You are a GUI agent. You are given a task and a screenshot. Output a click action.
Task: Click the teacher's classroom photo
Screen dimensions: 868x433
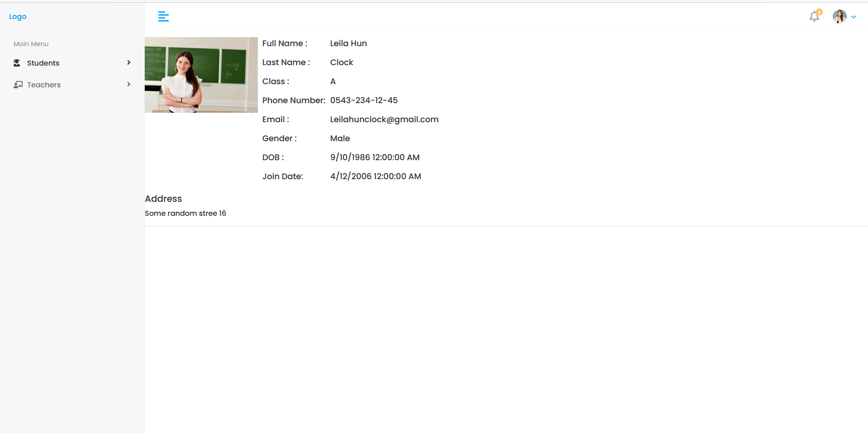201,74
